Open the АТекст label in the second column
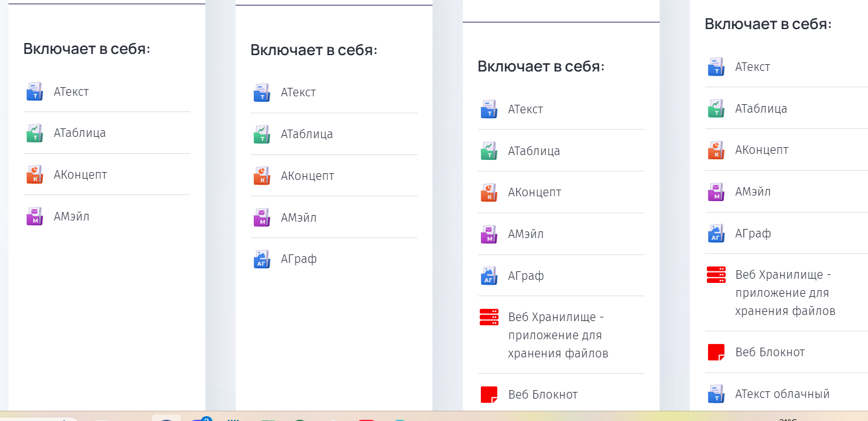The image size is (868, 421). coord(298,93)
